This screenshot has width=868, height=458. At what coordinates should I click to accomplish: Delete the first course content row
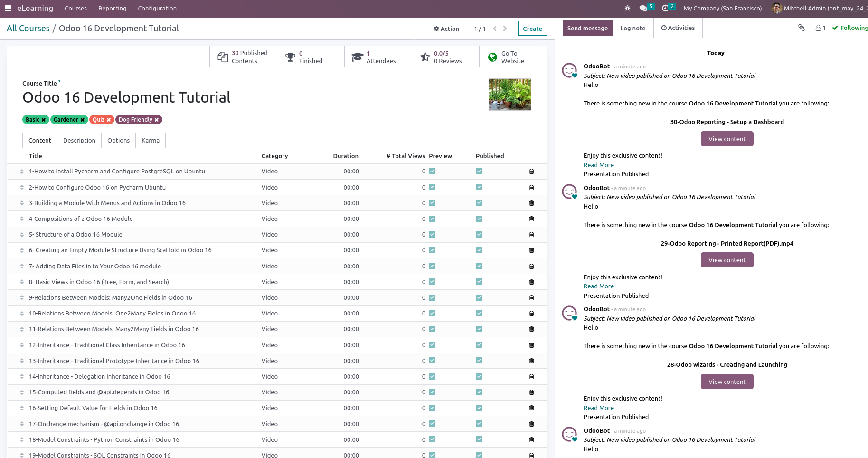click(531, 172)
